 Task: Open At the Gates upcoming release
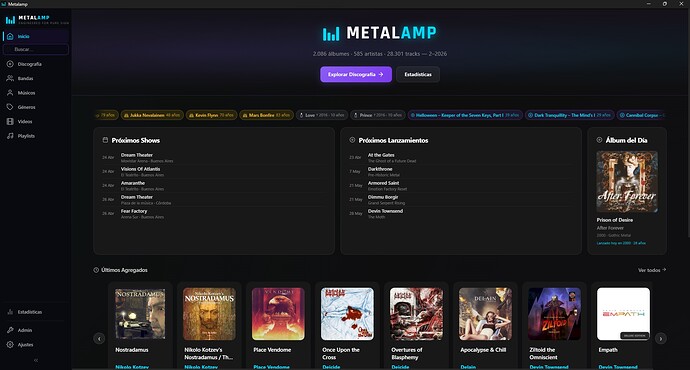[461, 158]
